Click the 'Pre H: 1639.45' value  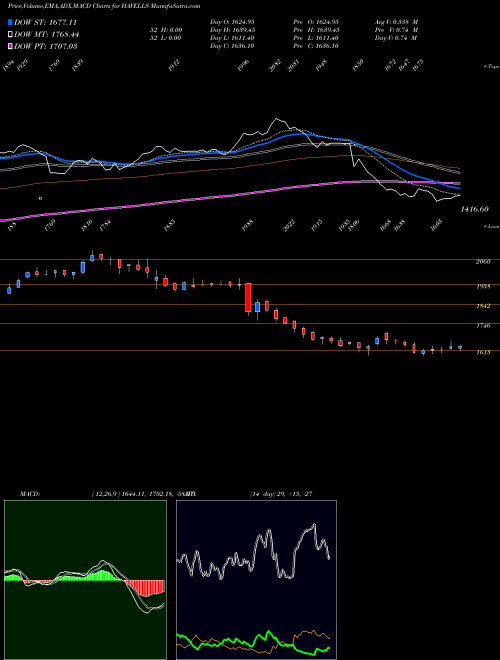316,30
